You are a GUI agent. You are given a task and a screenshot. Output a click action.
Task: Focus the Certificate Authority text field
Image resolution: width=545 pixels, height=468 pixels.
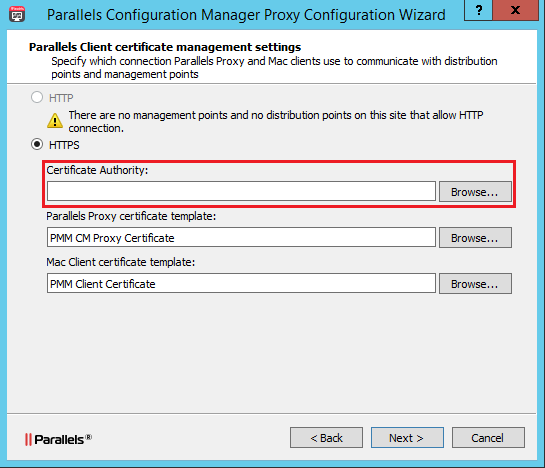coord(241,191)
